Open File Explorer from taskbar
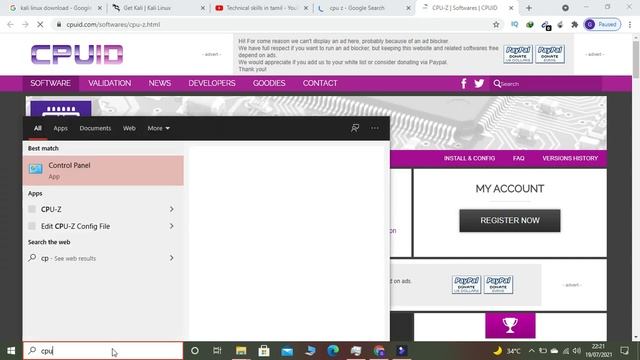The height and width of the screenshot is (360, 640). (x=241, y=351)
